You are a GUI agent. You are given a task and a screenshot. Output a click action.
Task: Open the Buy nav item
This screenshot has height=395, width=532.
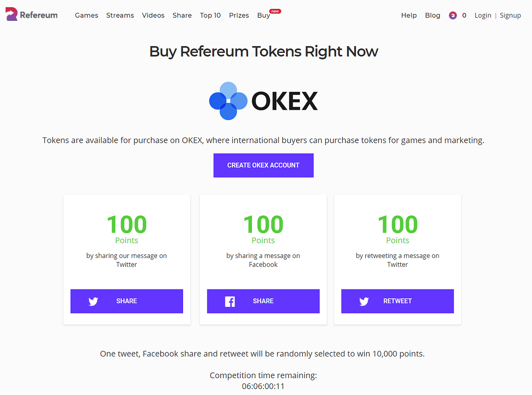point(263,16)
